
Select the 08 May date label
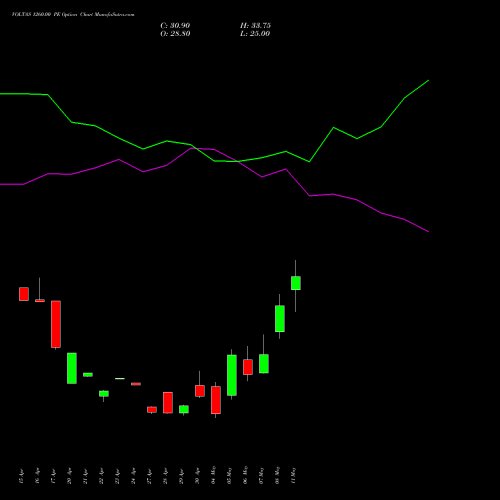pos(278,475)
